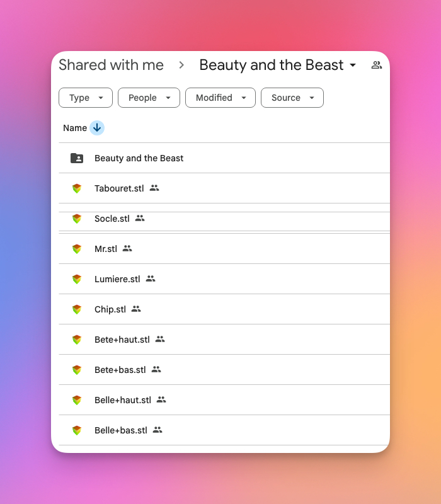The height and width of the screenshot is (504, 441).
Task: Select the Tabouret.stl file name
Action: 119,188
